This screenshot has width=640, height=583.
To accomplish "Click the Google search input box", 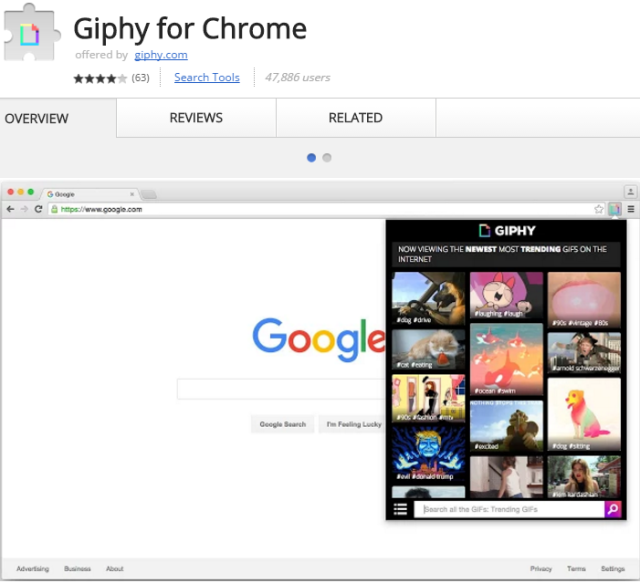I will (x=282, y=389).
